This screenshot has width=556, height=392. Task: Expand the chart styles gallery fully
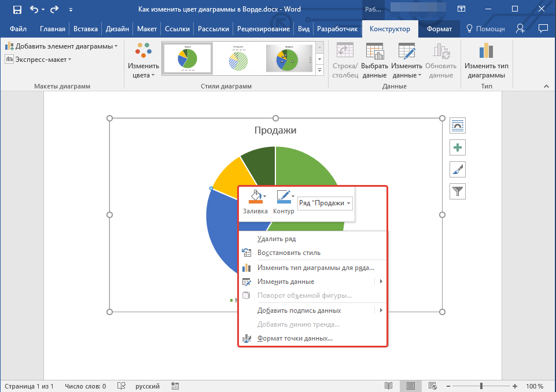[320, 70]
